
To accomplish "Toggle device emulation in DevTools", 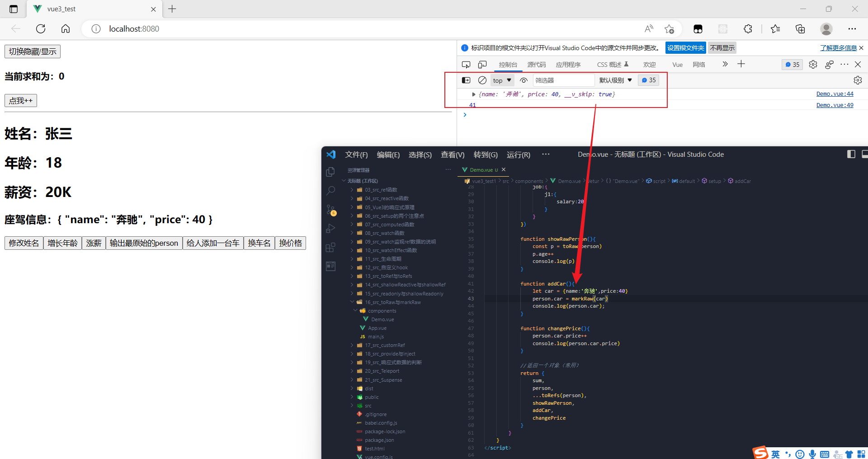I will [482, 65].
